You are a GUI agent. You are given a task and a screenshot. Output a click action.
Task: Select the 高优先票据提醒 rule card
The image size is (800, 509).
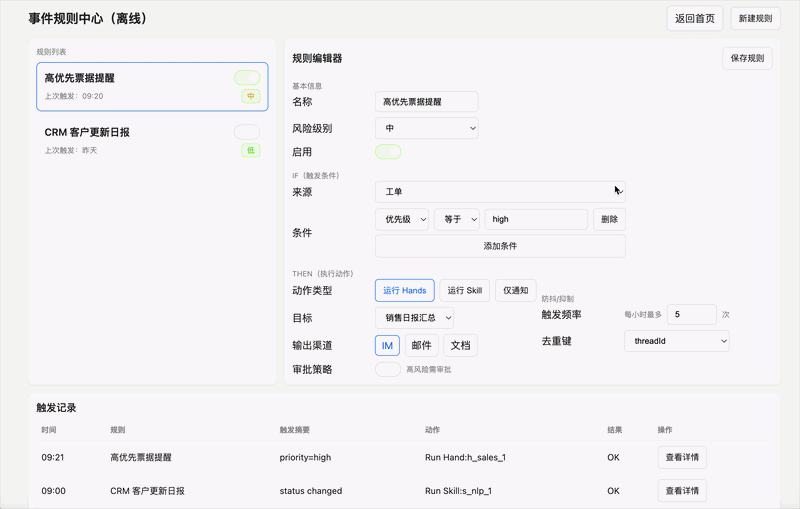[x=152, y=87]
